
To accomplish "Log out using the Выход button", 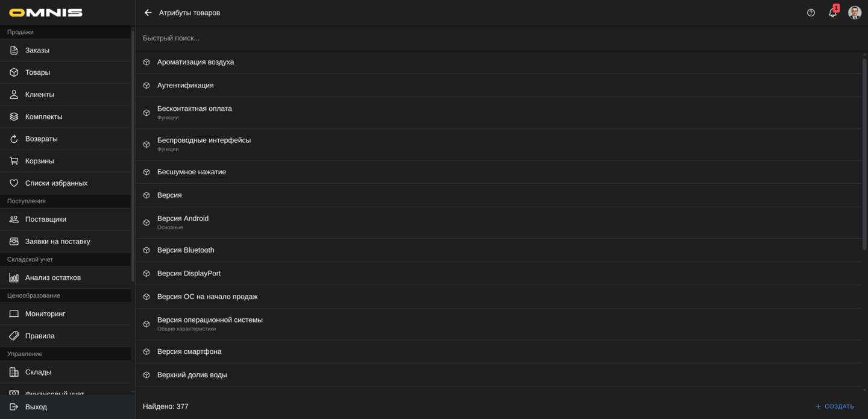I will 36,407.
